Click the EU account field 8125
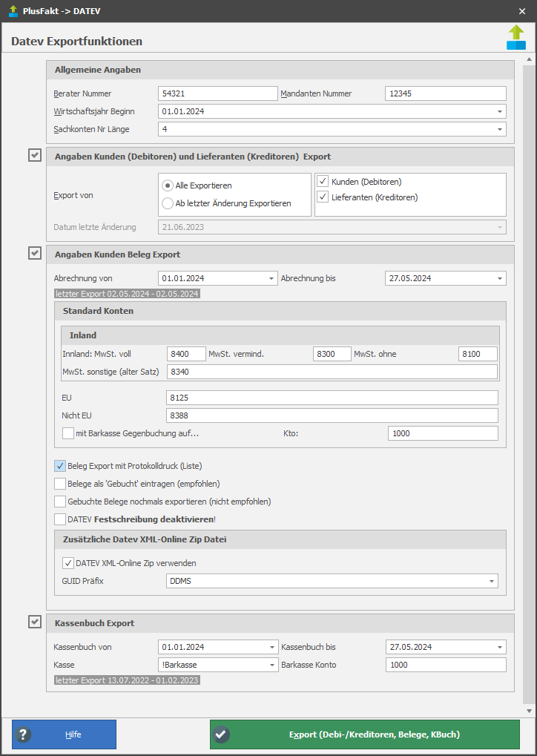537x756 pixels. (332, 398)
